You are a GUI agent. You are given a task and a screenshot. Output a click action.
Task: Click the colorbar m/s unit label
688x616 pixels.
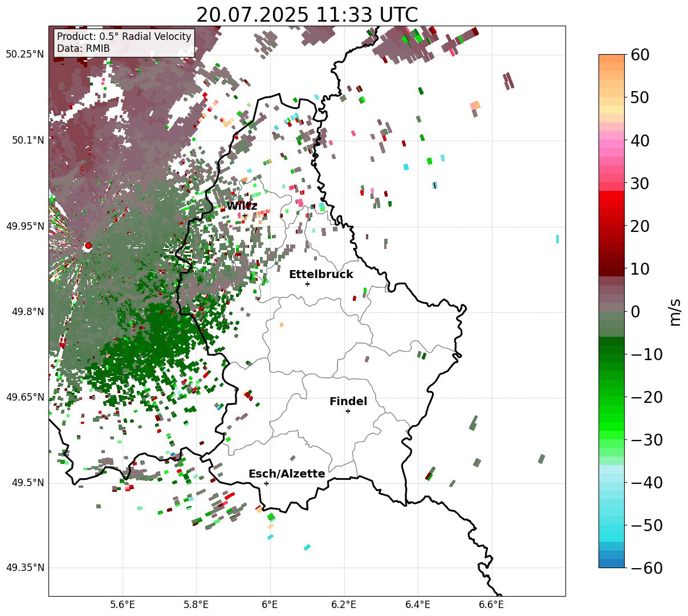pos(675,311)
